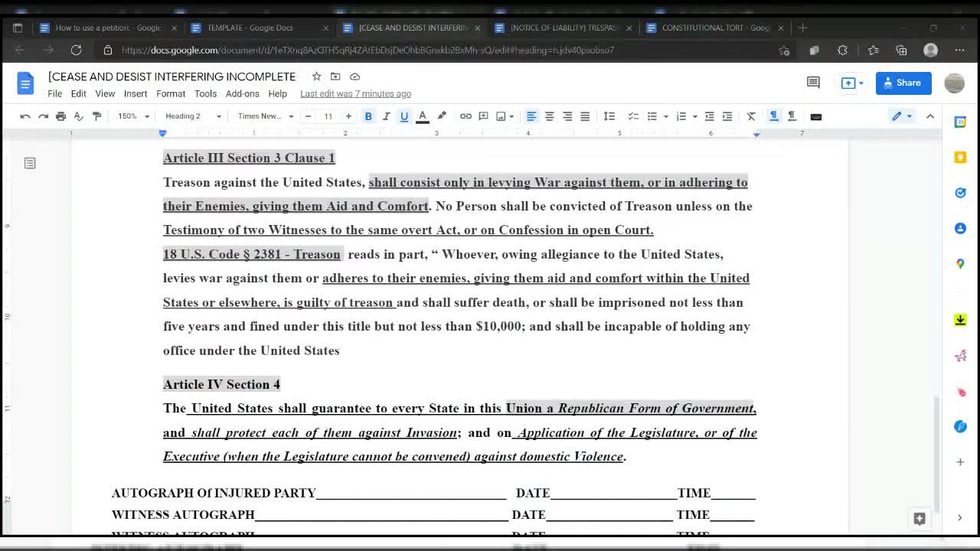Insert a link with the toolbar link icon
Image resolution: width=980 pixels, height=551 pixels.
tap(465, 116)
